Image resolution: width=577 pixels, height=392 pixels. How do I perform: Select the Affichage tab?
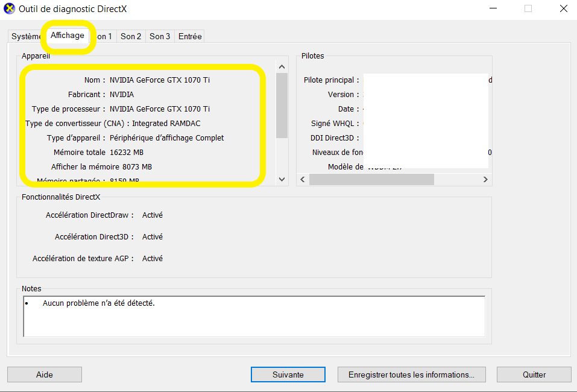tap(67, 36)
